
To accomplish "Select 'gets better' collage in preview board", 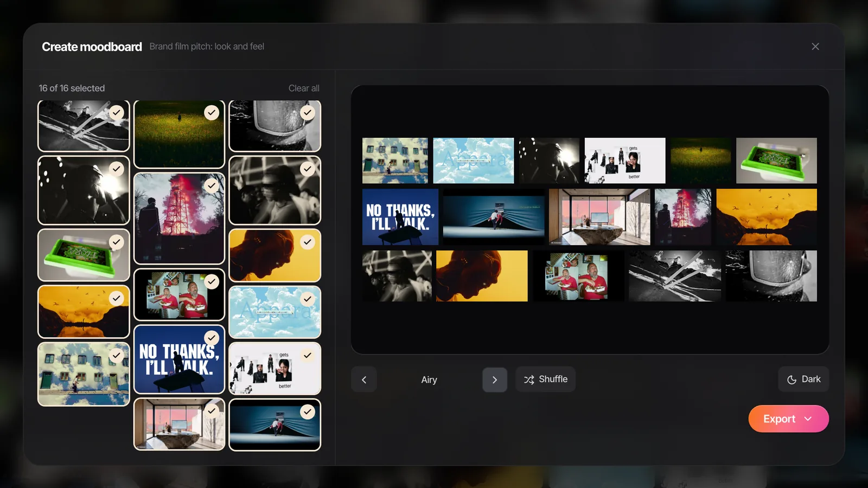I will tap(625, 160).
